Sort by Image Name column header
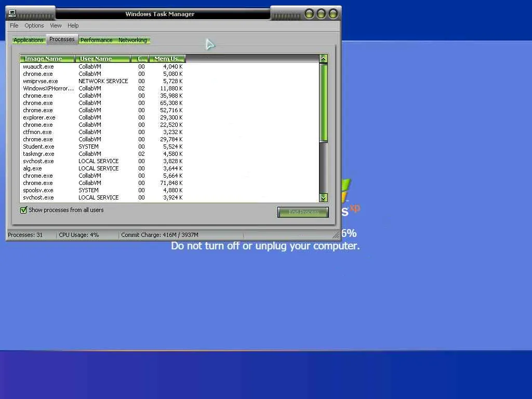Image resolution: width=532 pixels, height=399 pixels. [47, 59]
